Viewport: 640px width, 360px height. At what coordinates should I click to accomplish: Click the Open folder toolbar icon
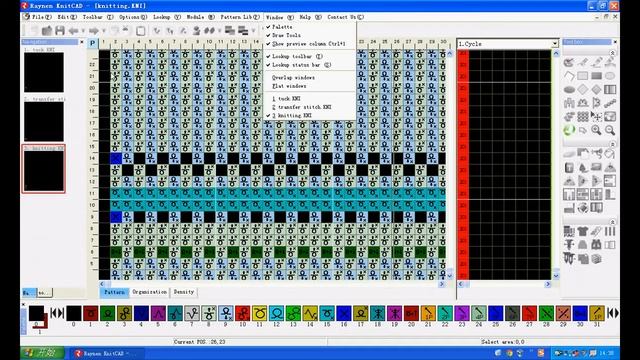(47, 31)
